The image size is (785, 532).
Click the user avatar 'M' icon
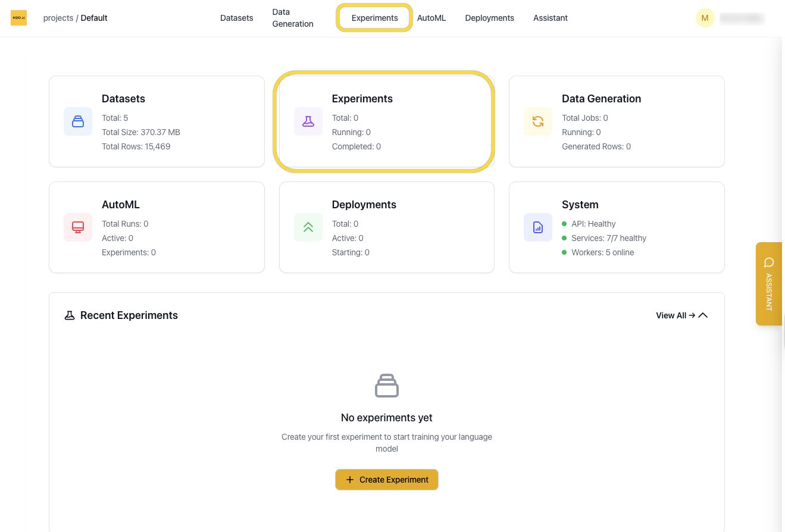(x=705, y=18)
